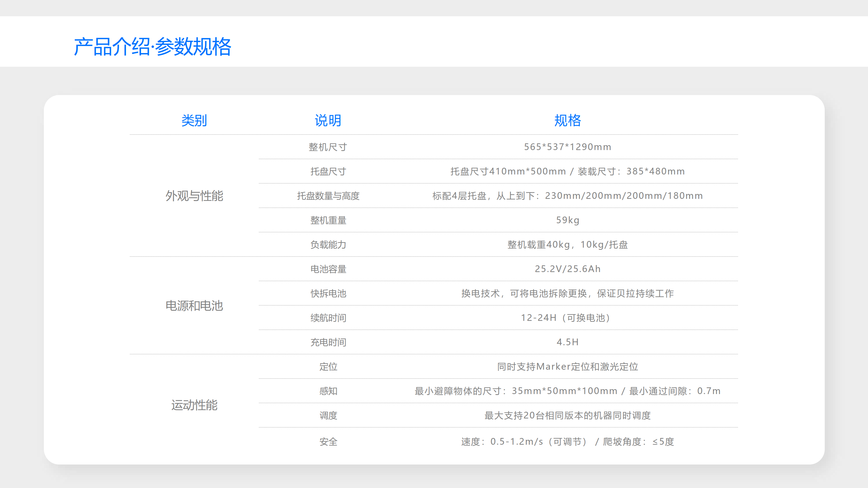Click the spec starting 最大支持20台
The image size is (868, 488).
coord(567,416)
